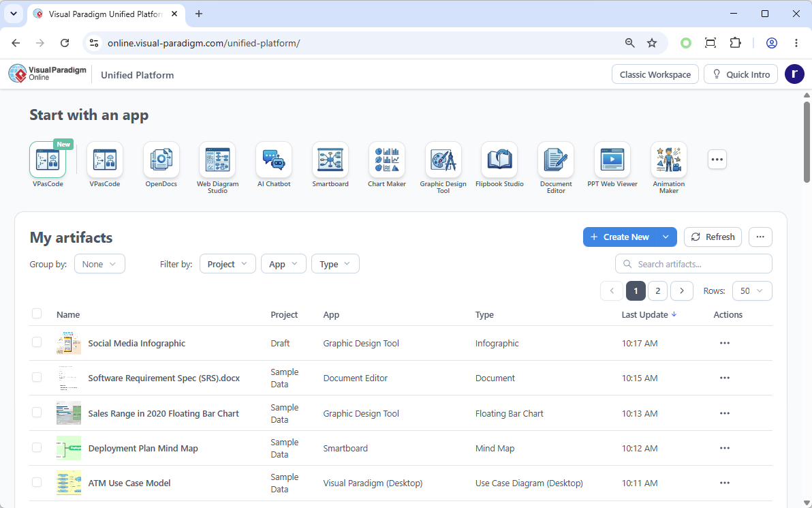The image size is (812, 508).
Task: Refresh the artifacts list
Action: pyautogui.click(x=713, y=237)
